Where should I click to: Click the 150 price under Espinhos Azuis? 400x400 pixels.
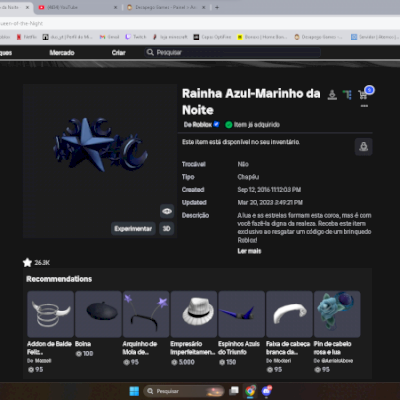click(227, 362)
